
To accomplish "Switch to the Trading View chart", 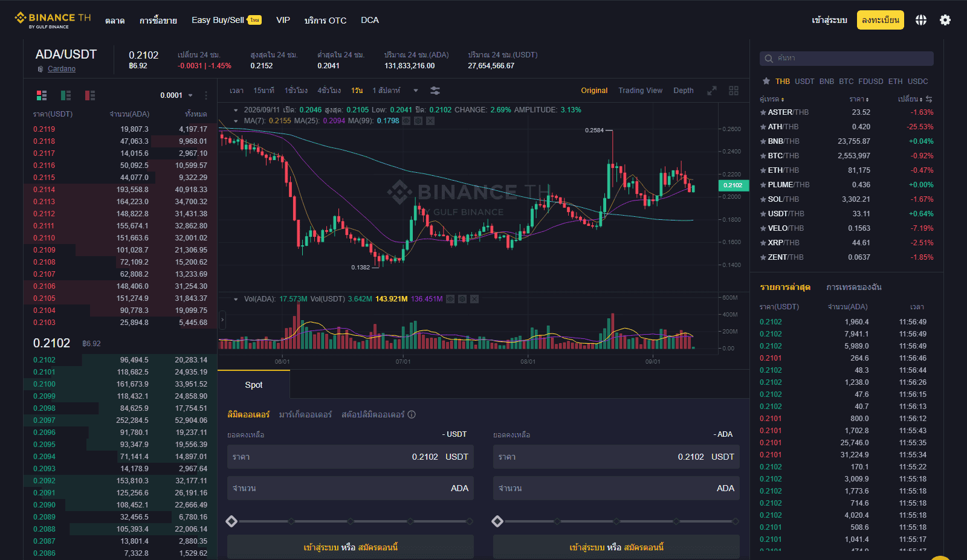I will [x=640, y=91].
